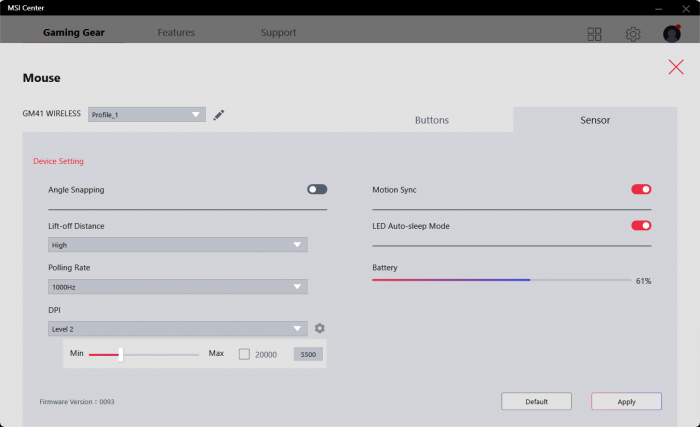Image resolution: width=700 pixels, height=427 pixels.
Task: Check the 20000 DPI checkbox
Action: pos(244,354)
